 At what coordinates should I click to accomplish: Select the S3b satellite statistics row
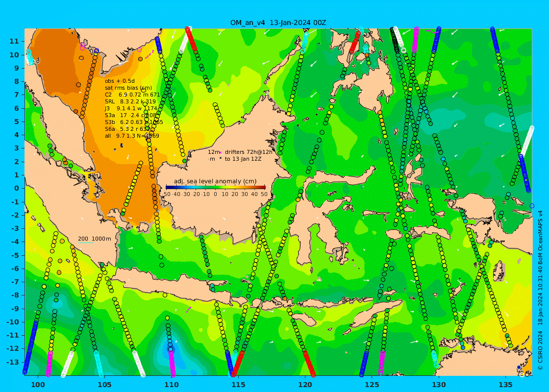134,122
